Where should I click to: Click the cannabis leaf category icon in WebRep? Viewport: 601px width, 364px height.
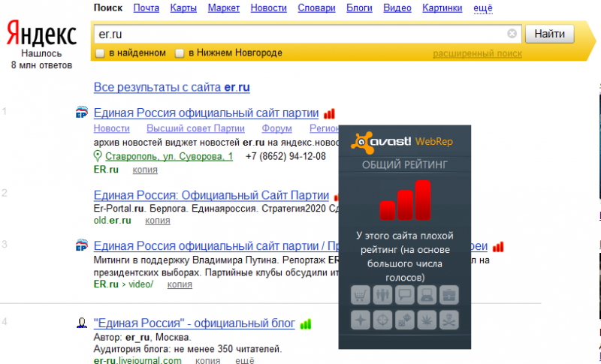(x=427, y=320)
